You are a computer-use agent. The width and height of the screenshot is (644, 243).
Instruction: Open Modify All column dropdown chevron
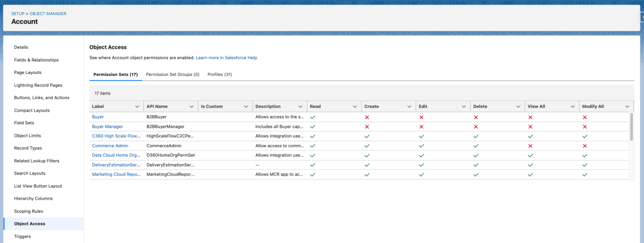point(627,107)
